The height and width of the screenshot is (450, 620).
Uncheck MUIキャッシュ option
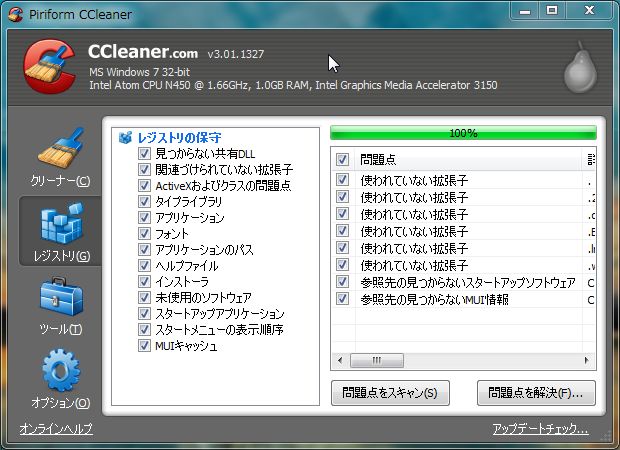pos(144,346)
